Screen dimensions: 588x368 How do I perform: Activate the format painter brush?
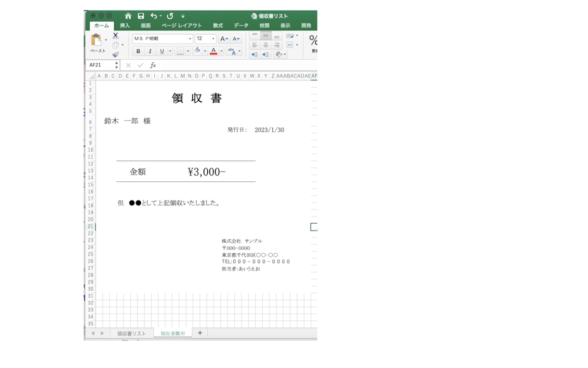tap(116, 55)
